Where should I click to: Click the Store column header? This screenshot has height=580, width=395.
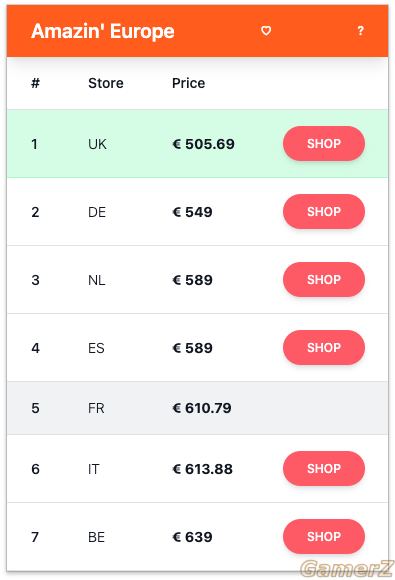[x=106, y=83]
